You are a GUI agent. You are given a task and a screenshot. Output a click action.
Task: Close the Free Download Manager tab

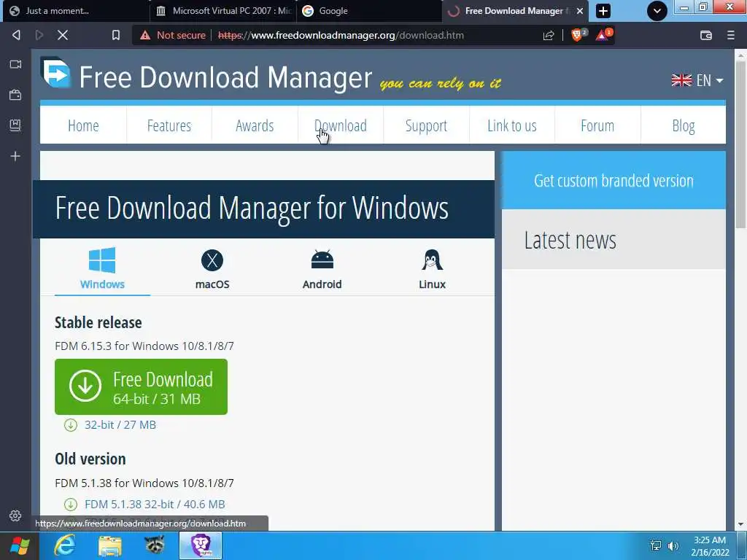pyautogui.click(x=580, y=11)
